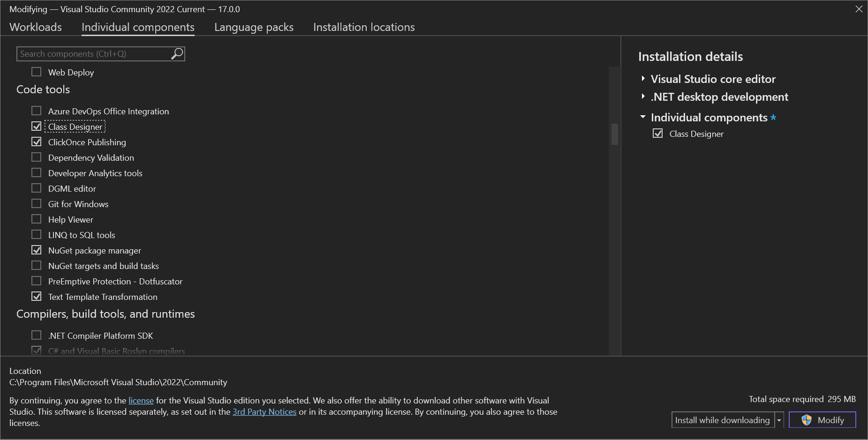The image size is (868, 440).
Task: Open the Language packs tab
Action: point(254,27)
